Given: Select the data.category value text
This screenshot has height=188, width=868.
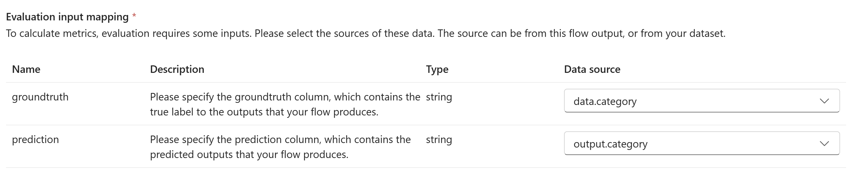Looking at the screenshot, I should pyautogui.click(x=605, y=101).
